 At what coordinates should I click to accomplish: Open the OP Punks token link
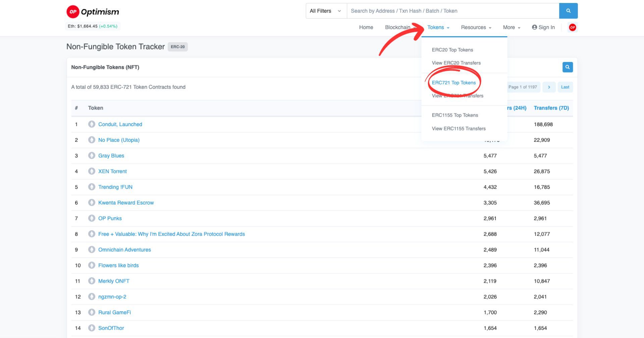tap(110, 219)
